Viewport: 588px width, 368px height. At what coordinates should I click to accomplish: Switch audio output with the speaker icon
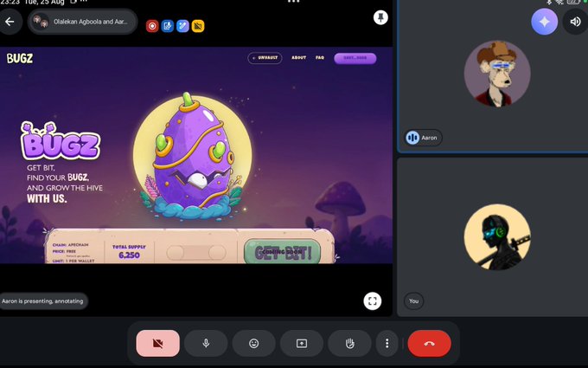tap(575, 22)
